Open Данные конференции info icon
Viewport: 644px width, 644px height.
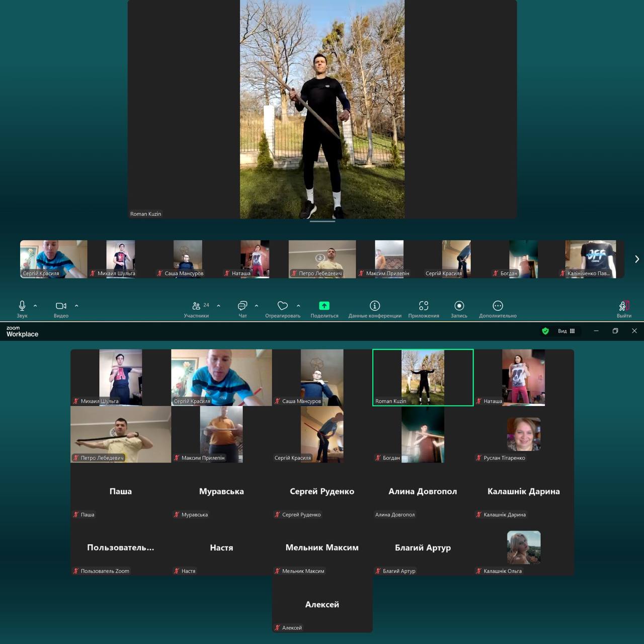(x=375, y=306)
